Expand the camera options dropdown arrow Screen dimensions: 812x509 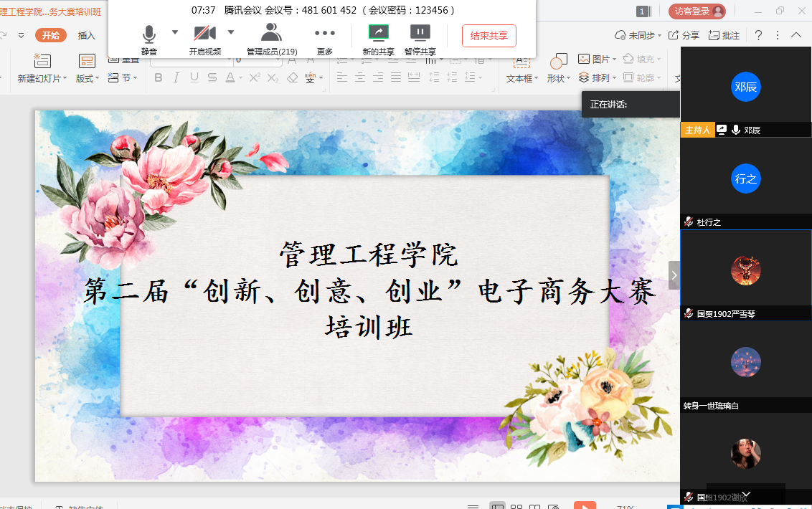tap(231, 34)
